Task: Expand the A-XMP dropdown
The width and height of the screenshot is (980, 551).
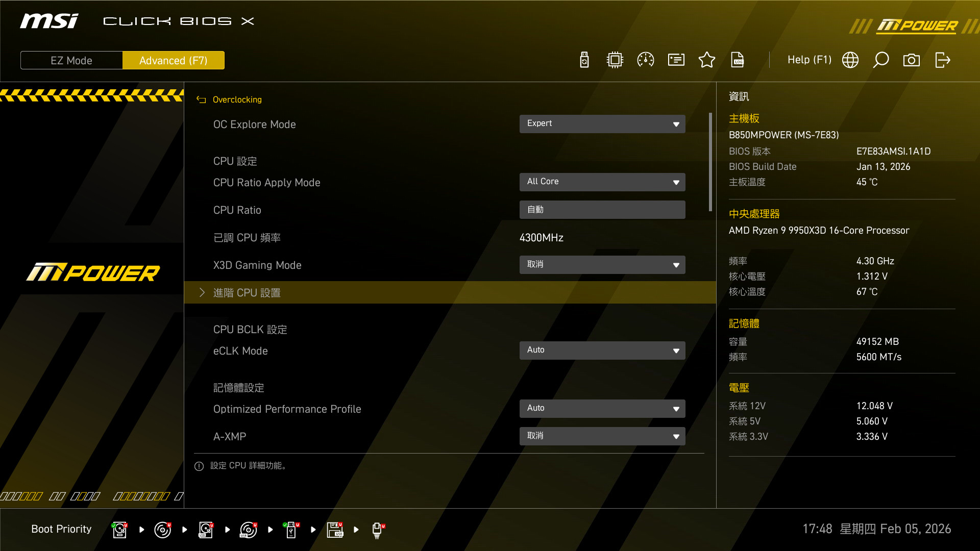Action: coord(602,436)
